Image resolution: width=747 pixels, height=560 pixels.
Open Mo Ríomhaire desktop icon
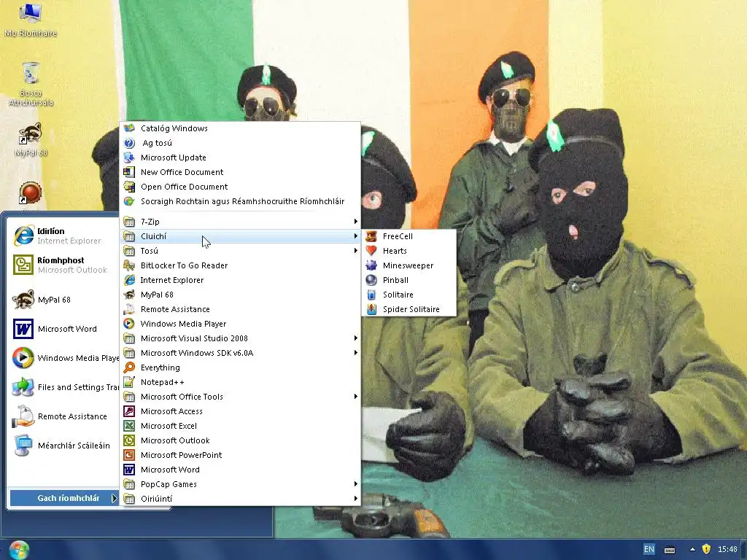click(x=31, y=20)
